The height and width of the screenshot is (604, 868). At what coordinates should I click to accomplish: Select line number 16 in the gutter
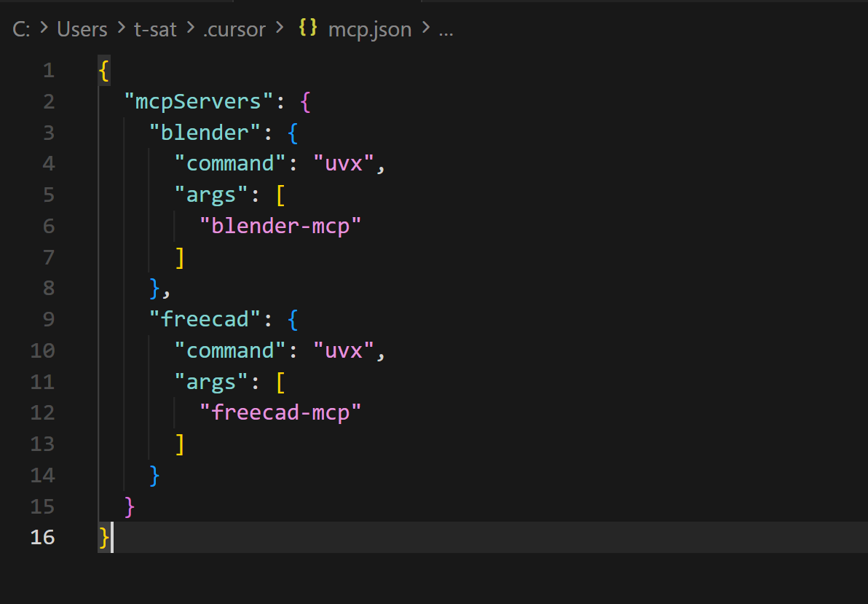[x=43, y=537]
